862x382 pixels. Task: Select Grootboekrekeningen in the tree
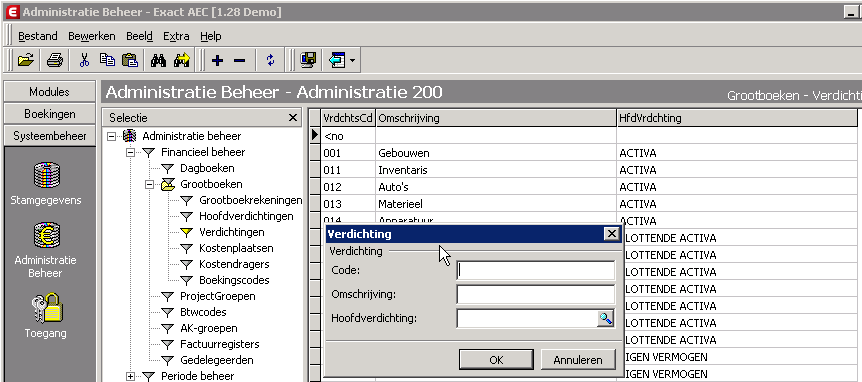pos(251,201)
